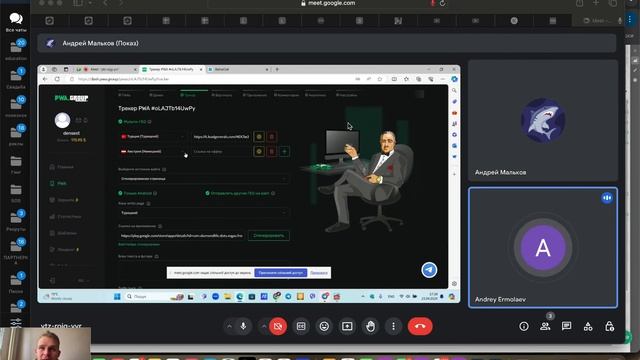The width and height of the screenshot is (640, 360).
Task: Open new tab in shared browser
Action: pos(277,69)
